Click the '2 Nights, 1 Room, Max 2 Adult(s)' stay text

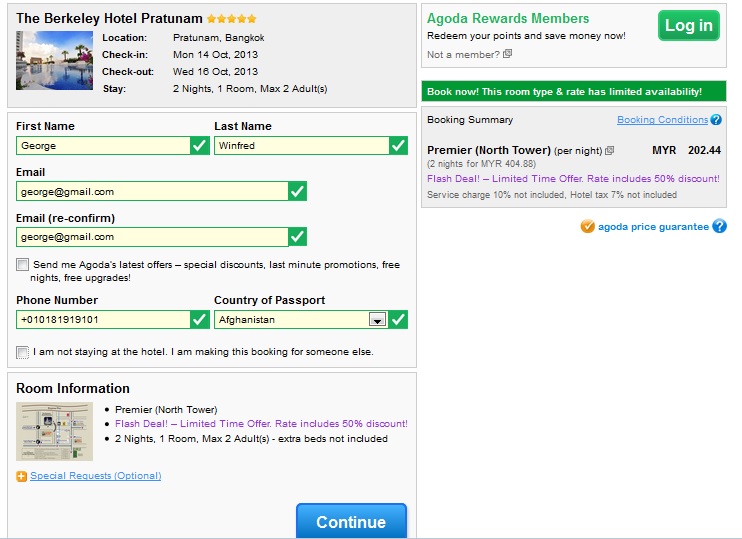pos(250,88)
